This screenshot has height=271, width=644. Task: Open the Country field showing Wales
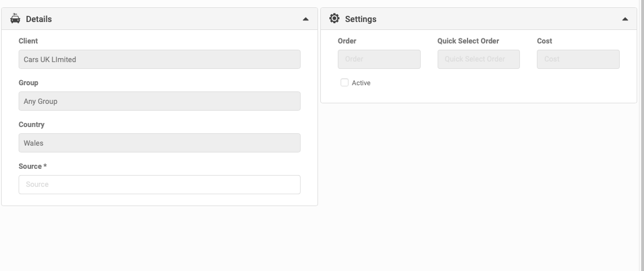(160, 143)
